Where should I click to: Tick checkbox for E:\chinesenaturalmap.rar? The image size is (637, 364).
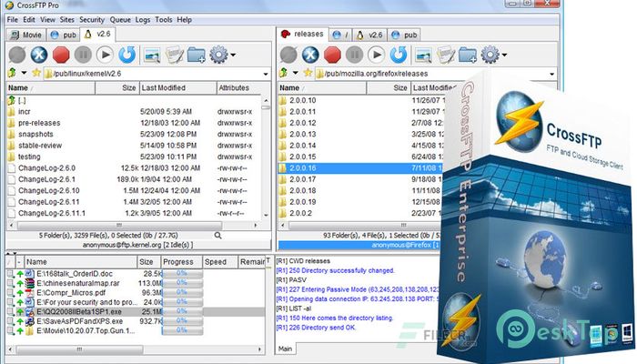10,283
